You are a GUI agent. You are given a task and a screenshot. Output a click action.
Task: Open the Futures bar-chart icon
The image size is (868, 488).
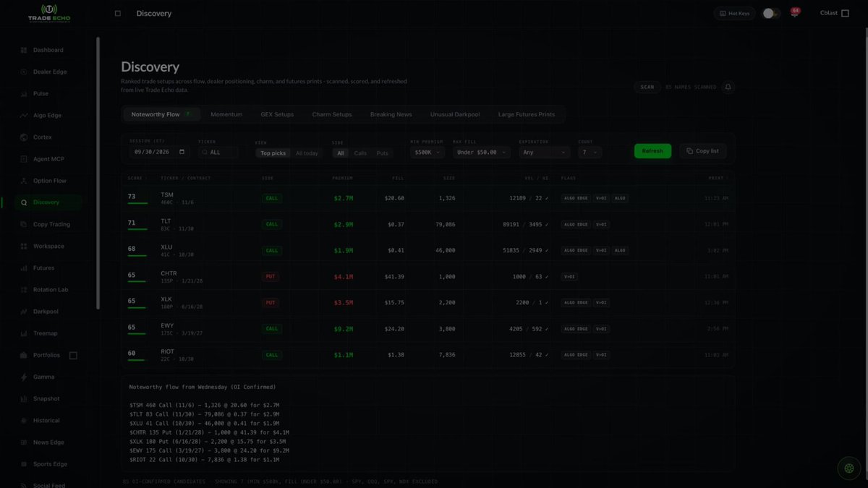pos(25,268)
